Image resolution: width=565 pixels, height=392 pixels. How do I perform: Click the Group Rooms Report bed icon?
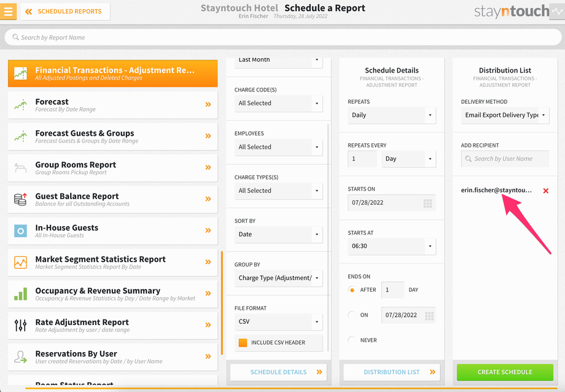click(20, 168)
